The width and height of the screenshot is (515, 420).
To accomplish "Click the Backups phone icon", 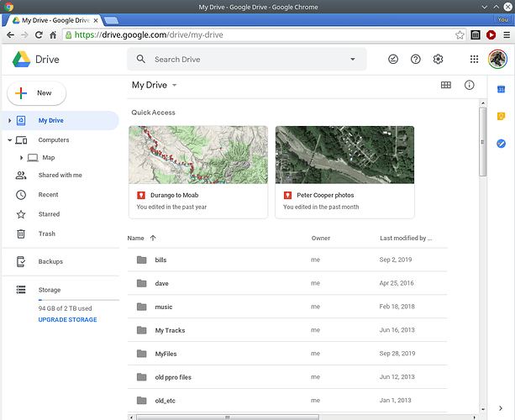I will tap(21, 262).
